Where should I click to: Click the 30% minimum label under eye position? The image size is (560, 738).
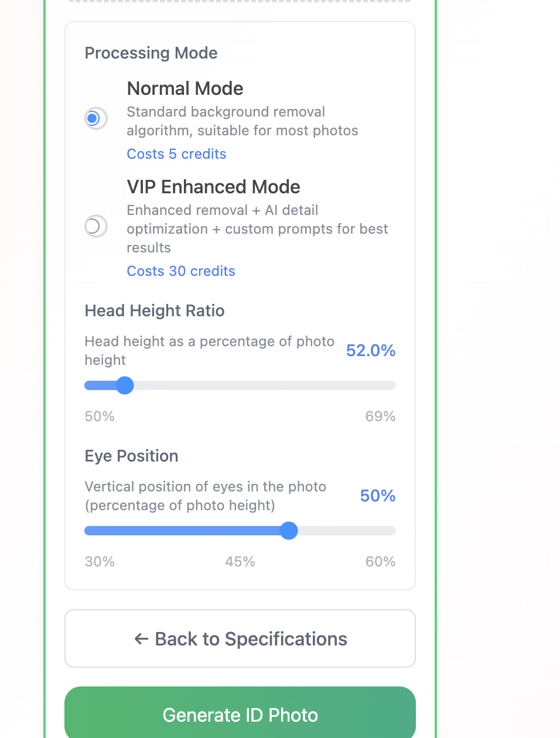[x=100, y=561]
